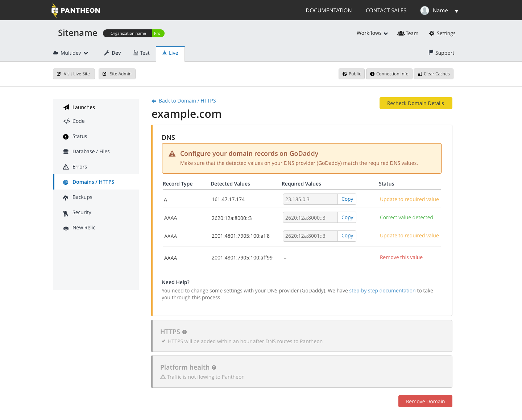Screen dimensions: 522x420
Task: Click the Remove this value status text
Action: point(401,257)
